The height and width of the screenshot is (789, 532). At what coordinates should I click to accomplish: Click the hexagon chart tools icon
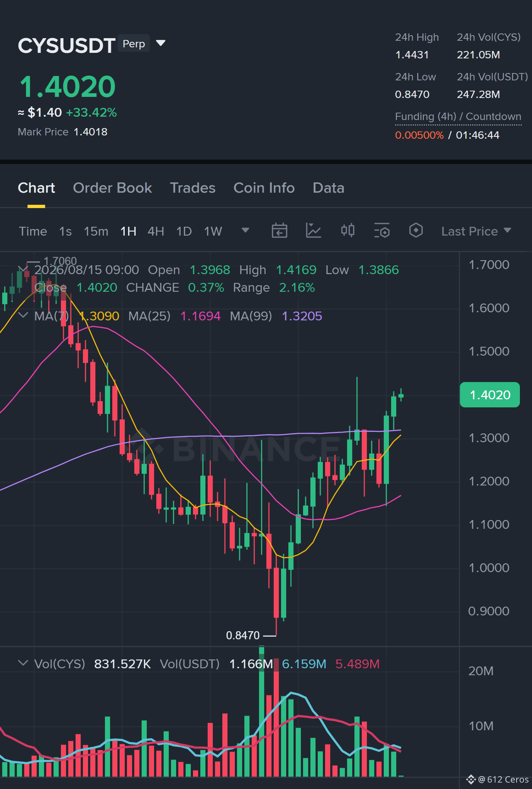(x=416, y=231)
